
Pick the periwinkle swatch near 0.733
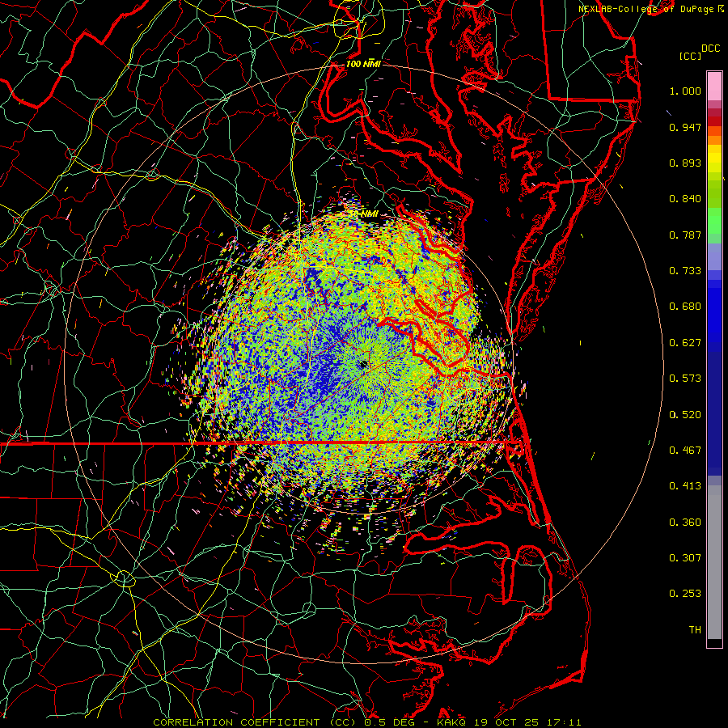click(x=714, y=256)
